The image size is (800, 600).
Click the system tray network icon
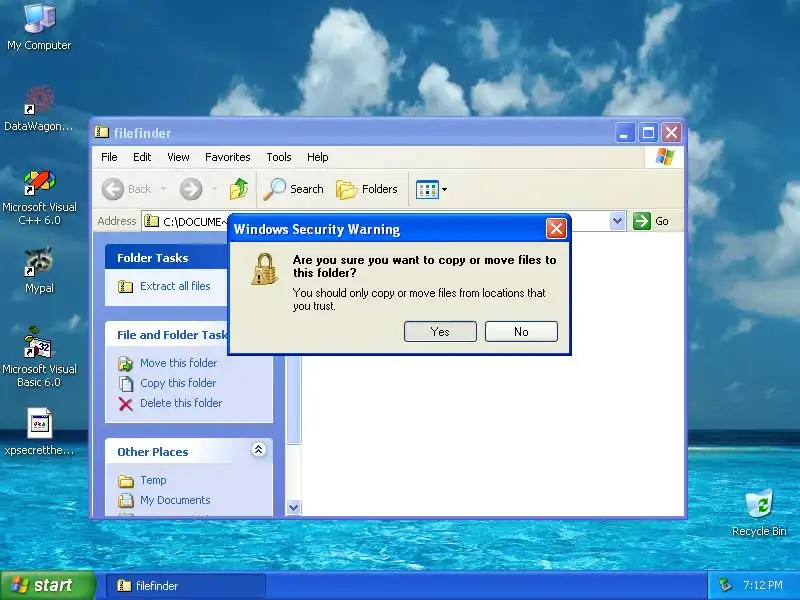pos(725,585)
